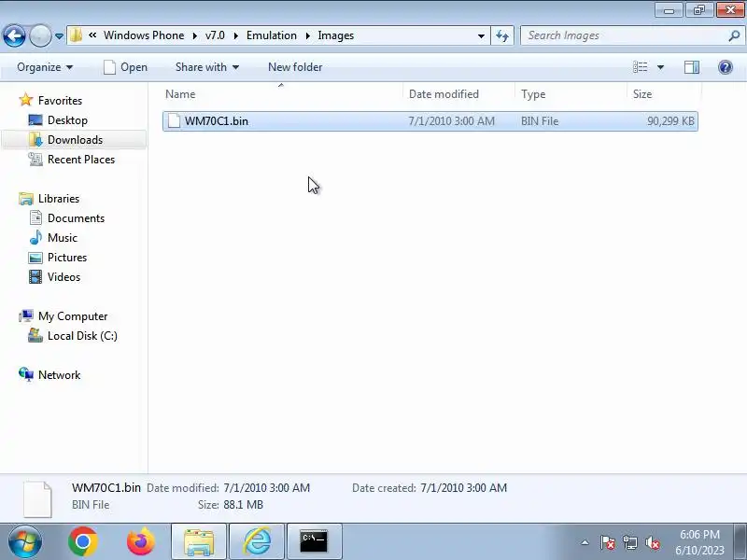This screenshot has height=560, width=747.
Task: Select Libraries in the navigation pane
Action: 49,199
